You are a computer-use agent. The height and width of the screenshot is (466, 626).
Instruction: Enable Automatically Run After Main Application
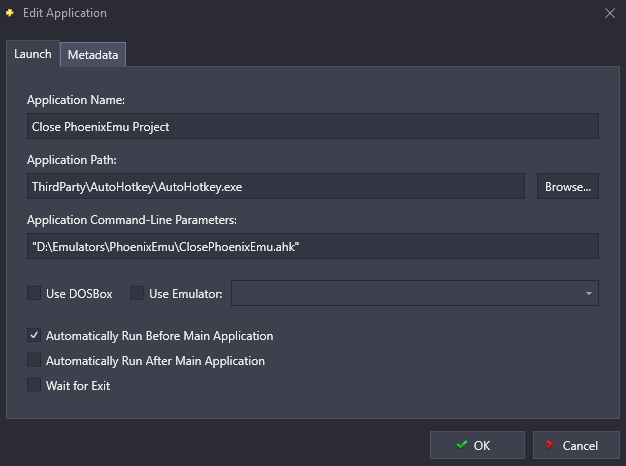coord(34,360)
